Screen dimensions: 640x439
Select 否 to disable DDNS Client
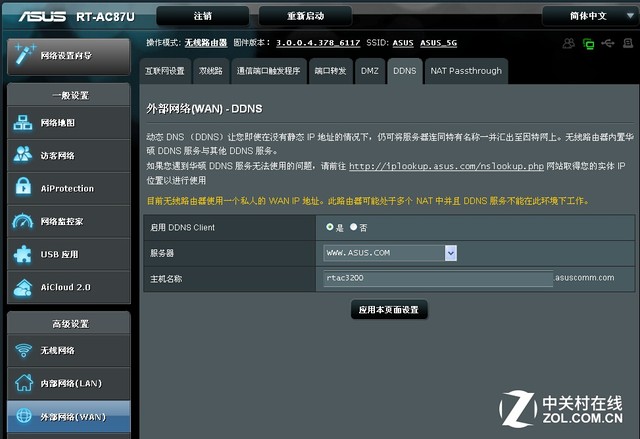point(353,227)
